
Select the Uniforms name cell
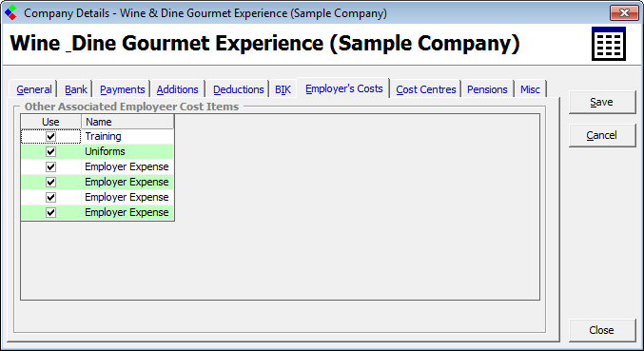click(x=127, y=151)
